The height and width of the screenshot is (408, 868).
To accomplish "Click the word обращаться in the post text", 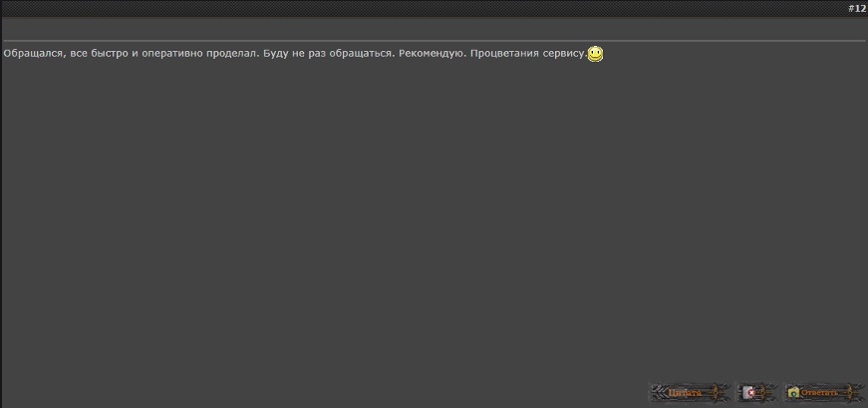I will 359,54.
